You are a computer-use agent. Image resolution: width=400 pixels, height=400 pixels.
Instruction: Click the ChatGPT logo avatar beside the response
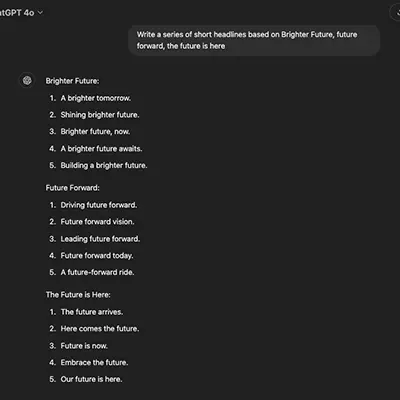click(x=27, y=80)
